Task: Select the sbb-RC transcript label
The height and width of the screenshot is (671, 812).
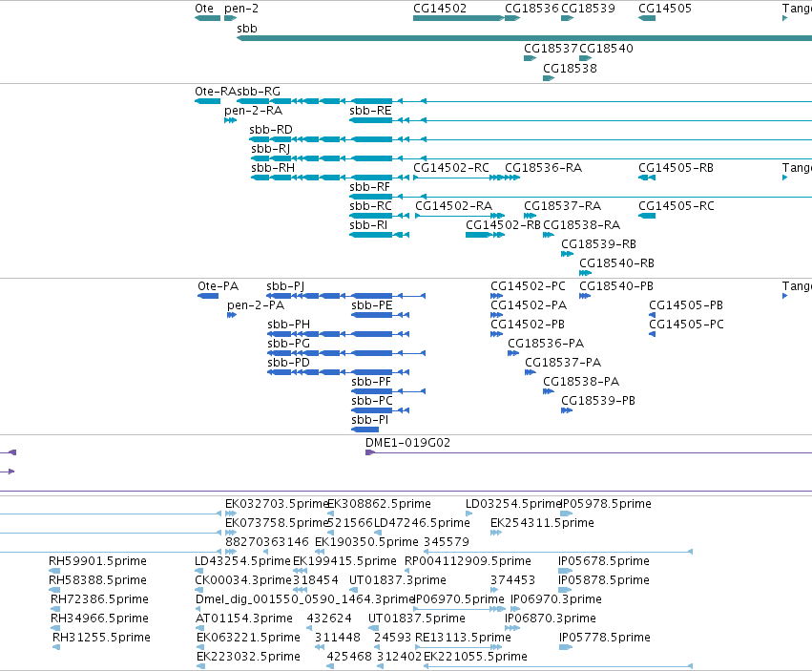Action: (371, 206)
